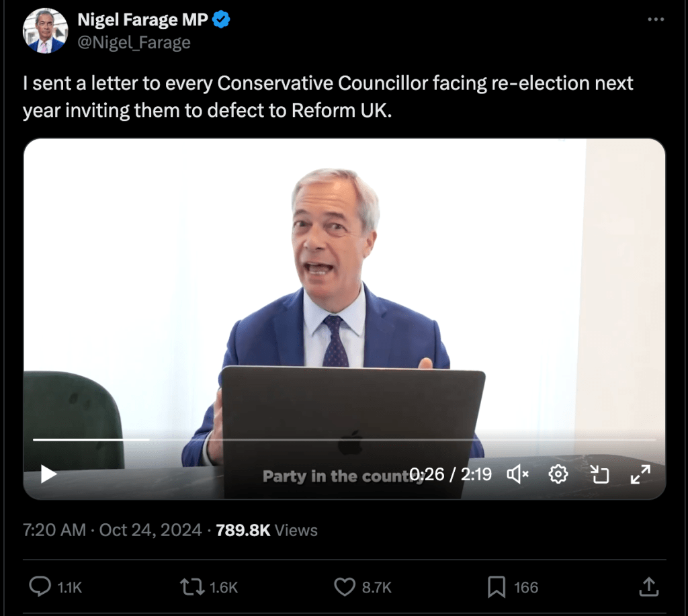Click the @Nigel_Farage handle
Image resolution: width=688 pixels, height=616 pixels.
click(134, 43)
